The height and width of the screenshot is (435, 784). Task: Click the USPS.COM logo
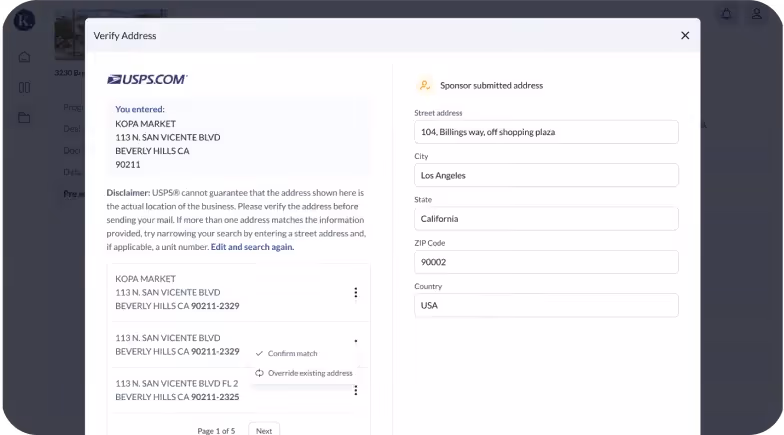pyautogui.click(x=147, y=80)
